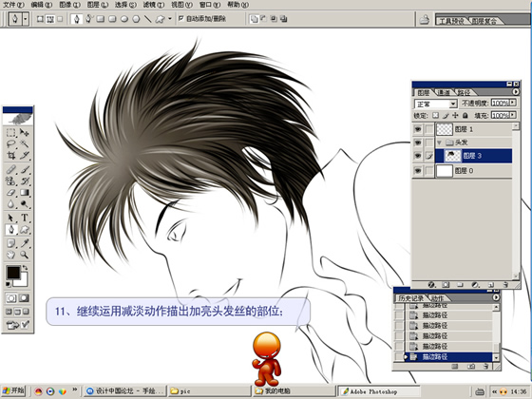Hide 图层 1 using its eye icon
The height and width of the screenshot is (399, 532).
[418, 129]
